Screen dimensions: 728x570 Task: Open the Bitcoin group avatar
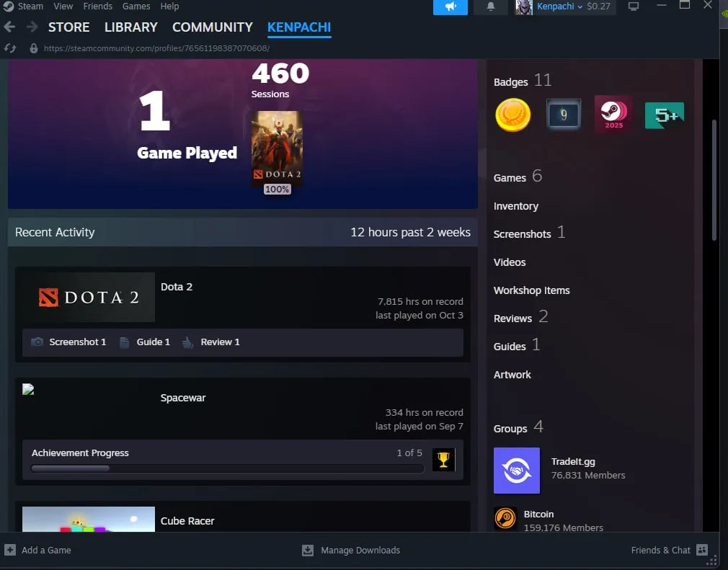pyautogui.click(x=505, y=518)
